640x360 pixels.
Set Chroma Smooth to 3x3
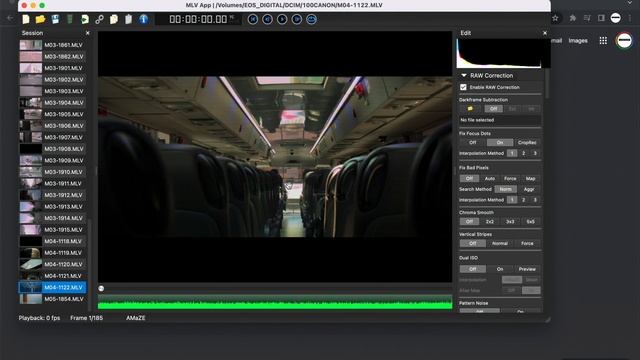[510, 221]
